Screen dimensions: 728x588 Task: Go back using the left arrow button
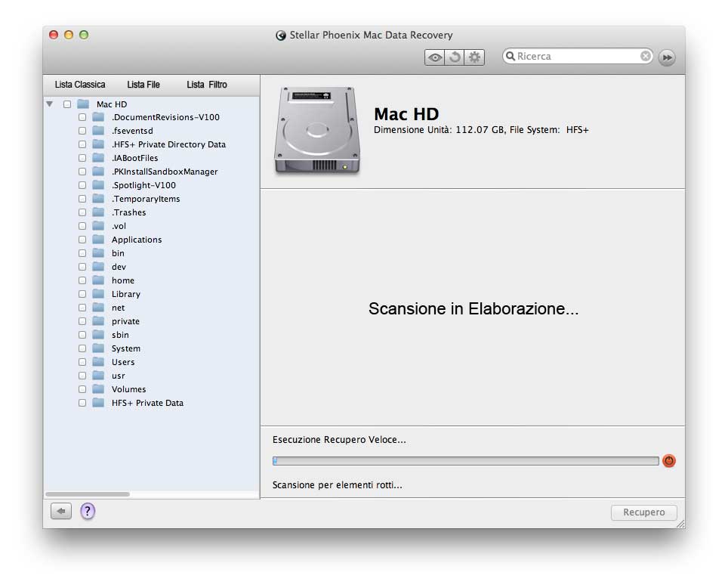[61, 512]
